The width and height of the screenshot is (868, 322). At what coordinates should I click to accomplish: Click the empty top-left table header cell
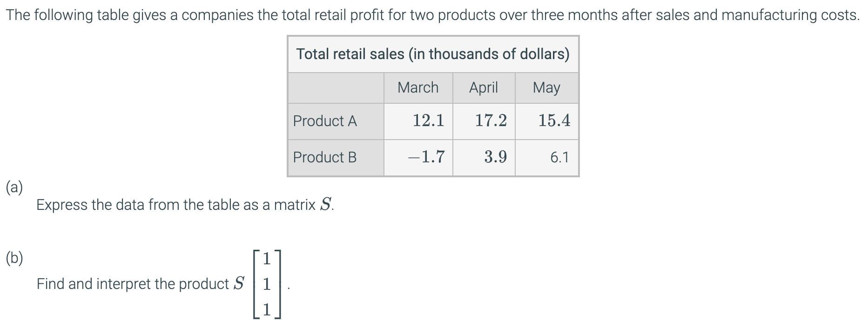pyautogui.click(x=336, y=87)
